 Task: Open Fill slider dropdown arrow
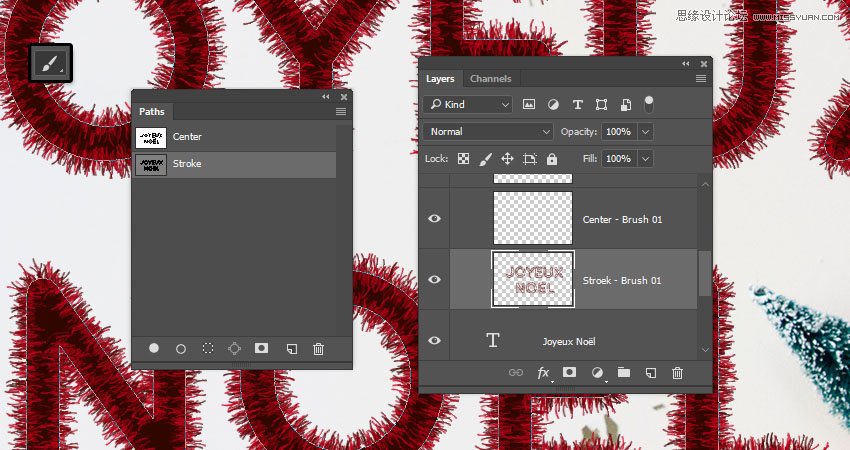pos(646,159)
